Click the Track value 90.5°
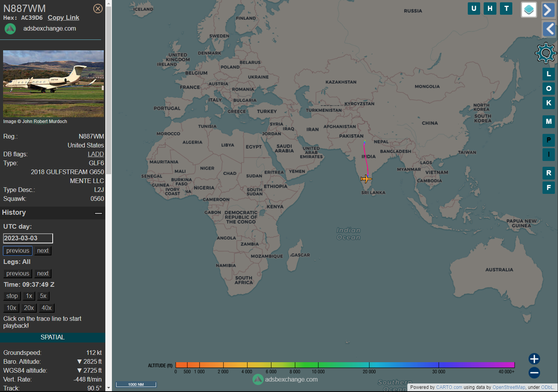The width and height of the screenshot is (558, 392). (94, 388)
